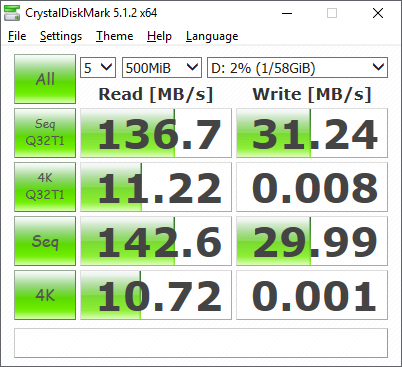Viewport: 402px width, 367px height.
Task: Close the CrystalDiskMark window
Action: point(378,13)
